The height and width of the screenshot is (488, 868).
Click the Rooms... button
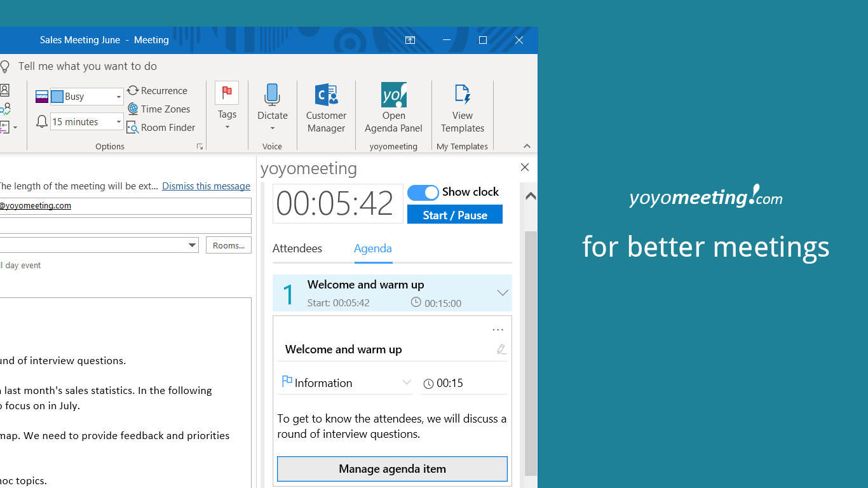pyautogui.click(x=229, y=245)
